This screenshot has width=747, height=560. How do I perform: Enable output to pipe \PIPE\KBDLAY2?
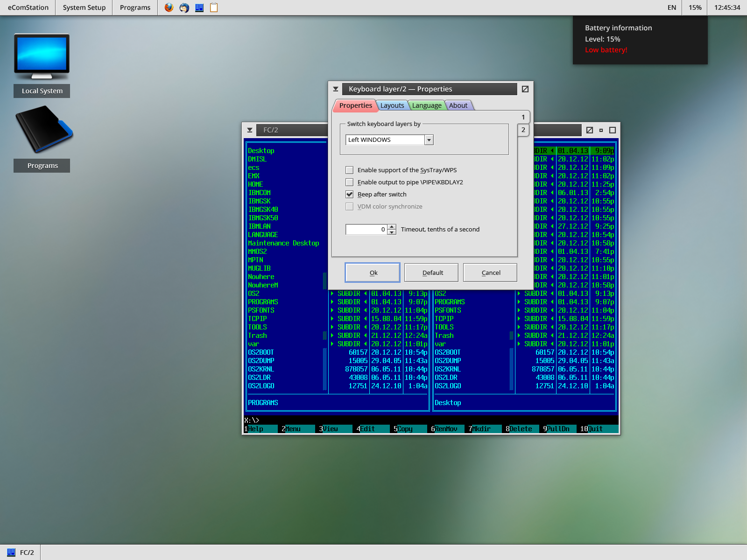click(350, 182)
